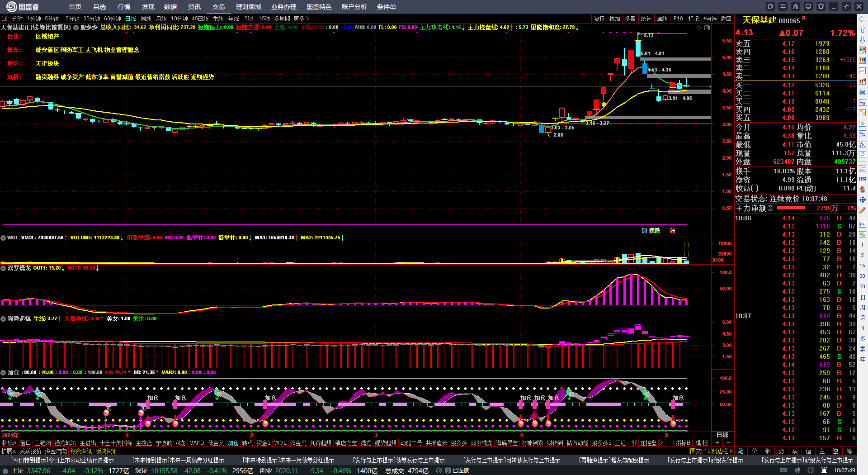This screenshot has height=475, width=868.
Task: Select the move crosshair tool in right sidebar
Action: point(863,199)
